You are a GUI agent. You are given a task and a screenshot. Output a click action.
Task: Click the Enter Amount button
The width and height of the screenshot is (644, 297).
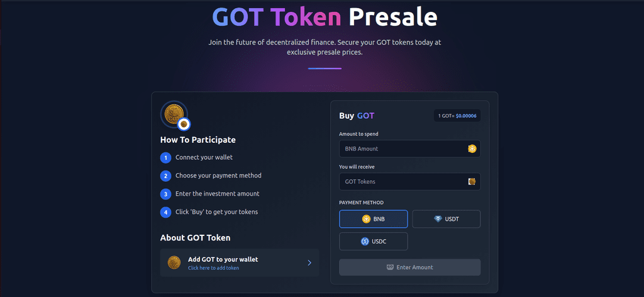tap(409, 267)
